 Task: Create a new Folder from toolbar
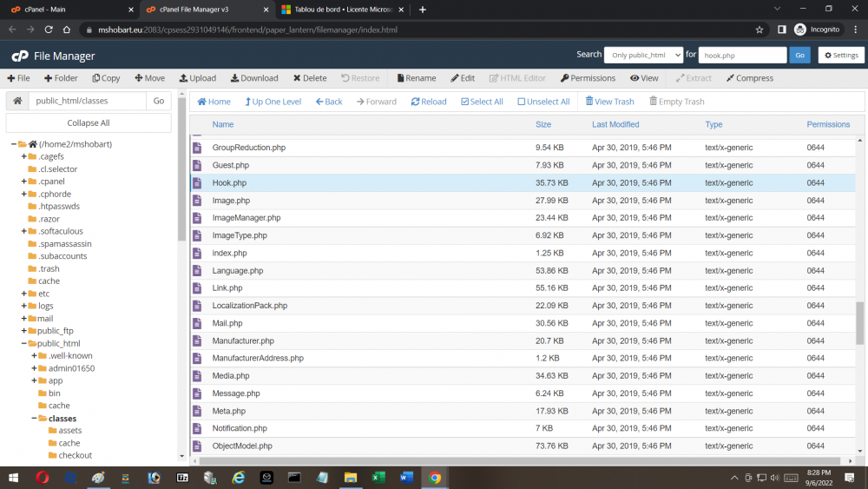coord(61,78)
